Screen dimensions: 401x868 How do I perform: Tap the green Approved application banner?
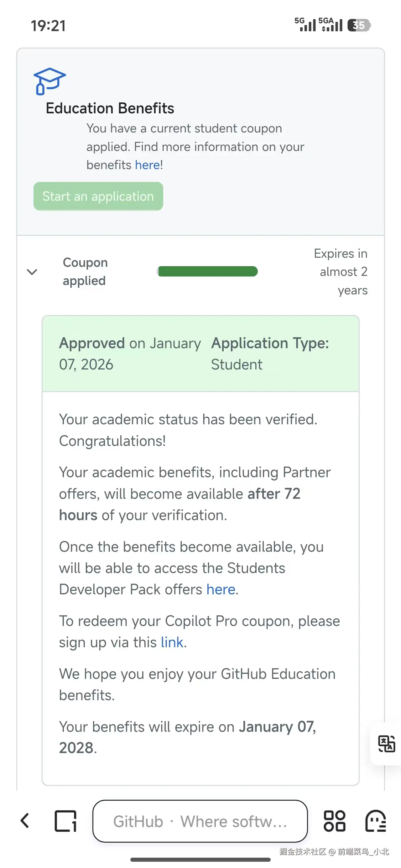coord(200,354)
